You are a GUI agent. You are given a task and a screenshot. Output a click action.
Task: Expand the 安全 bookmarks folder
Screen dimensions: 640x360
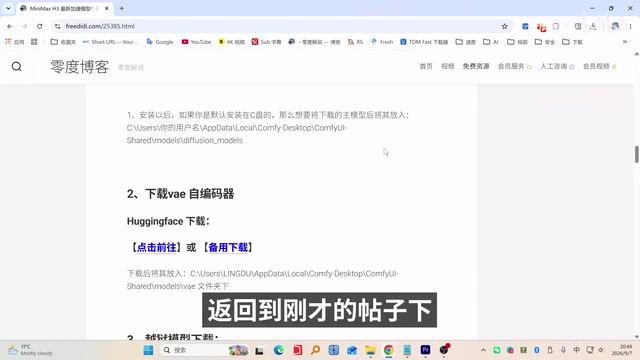[545, 42]
